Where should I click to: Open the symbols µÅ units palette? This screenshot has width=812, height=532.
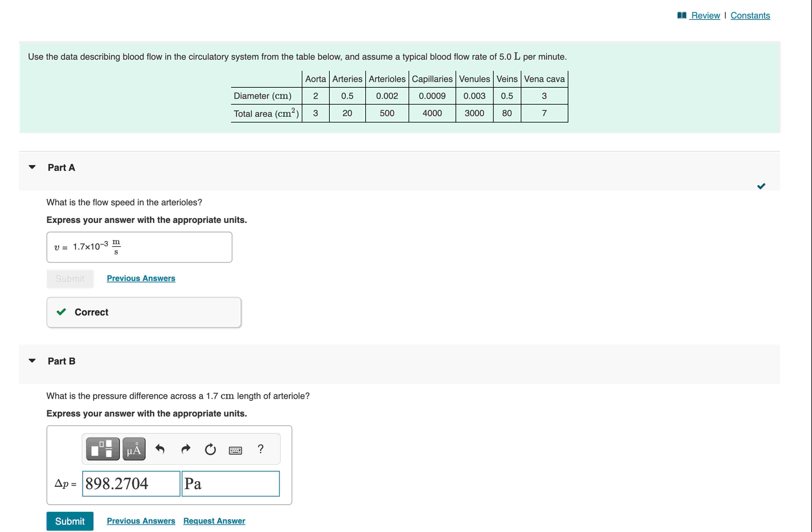coord(134,449)
